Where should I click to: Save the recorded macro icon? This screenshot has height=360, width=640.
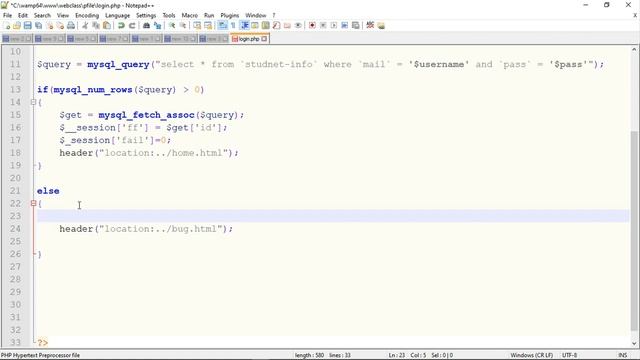point(356,25)
